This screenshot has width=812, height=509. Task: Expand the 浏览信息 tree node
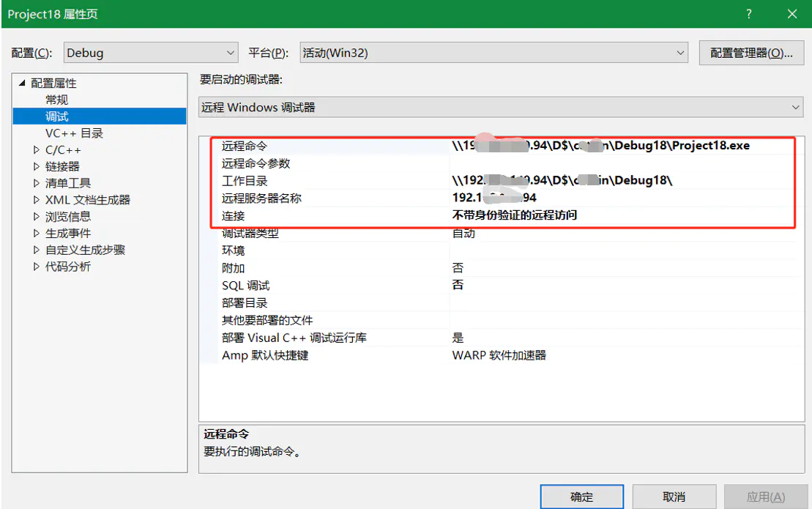click(37, 217)
